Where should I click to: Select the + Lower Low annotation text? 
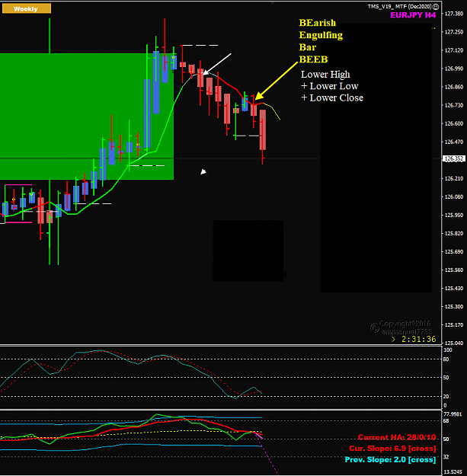pos(329,86)
